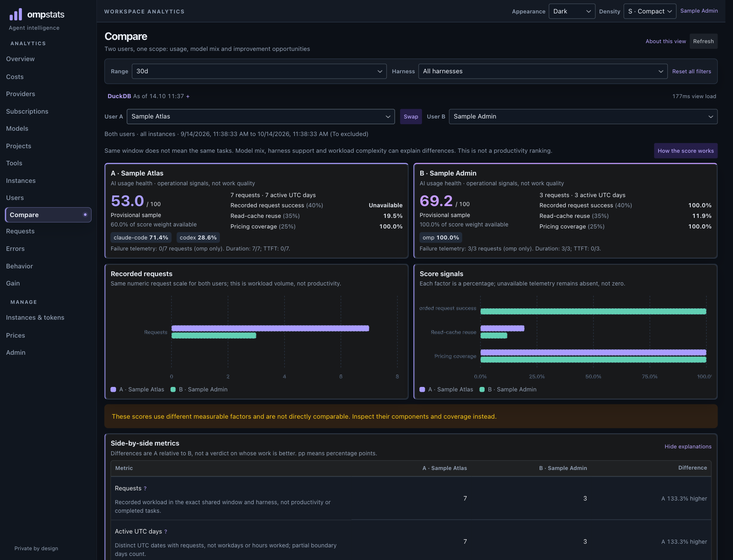Click the 53.0 score for Sample Atlas

click(127, 201)
